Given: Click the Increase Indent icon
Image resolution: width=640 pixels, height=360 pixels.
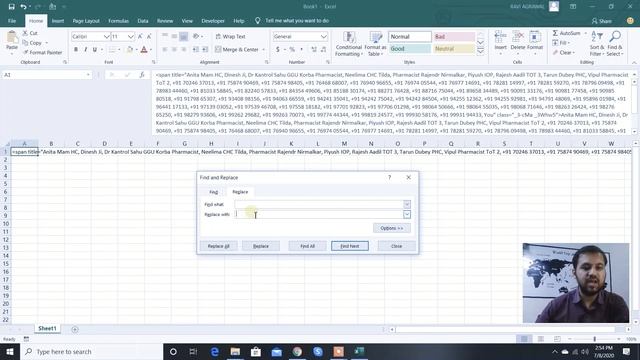Looking at the screenshot, I should point(205,50).
